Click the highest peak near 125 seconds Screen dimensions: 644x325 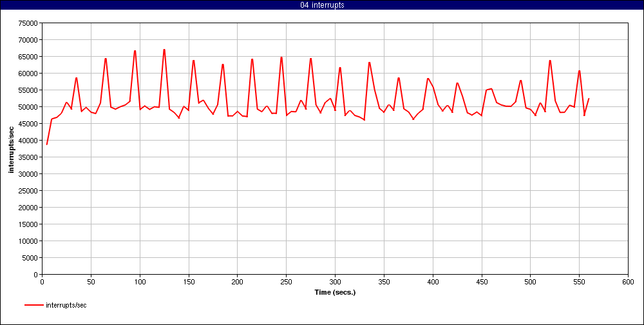click(164, 50)
